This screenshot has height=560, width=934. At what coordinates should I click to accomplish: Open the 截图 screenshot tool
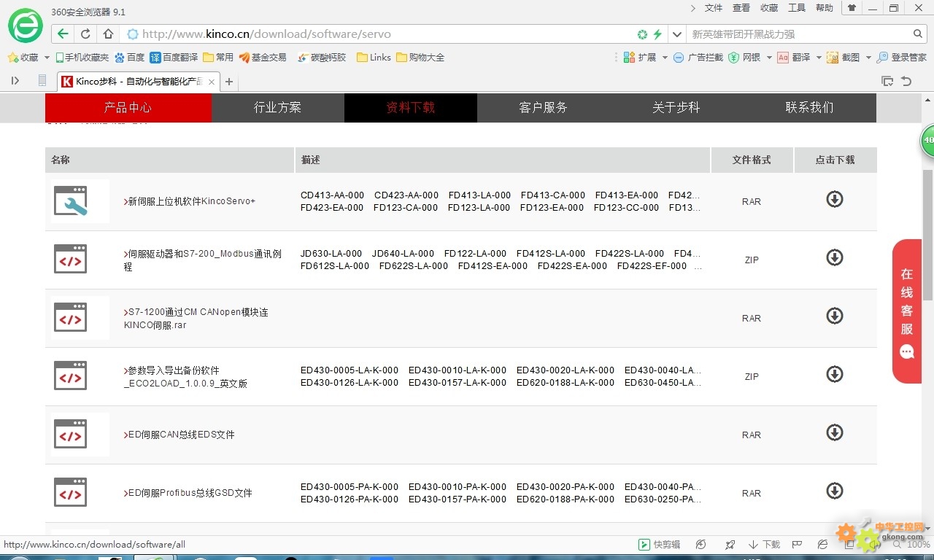(844, 57)
